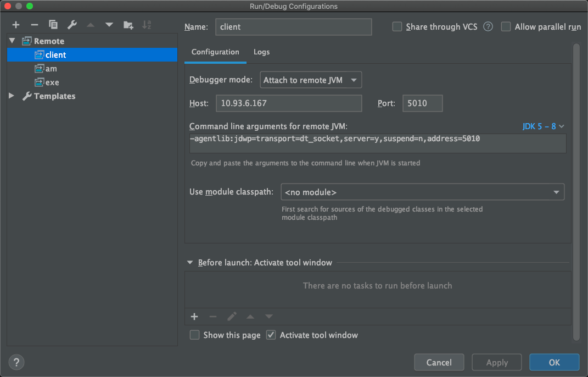Click the Move Down arrow in toolbar
The height and width of the screenshot is (377, 588).
click(x=109, y=25)
